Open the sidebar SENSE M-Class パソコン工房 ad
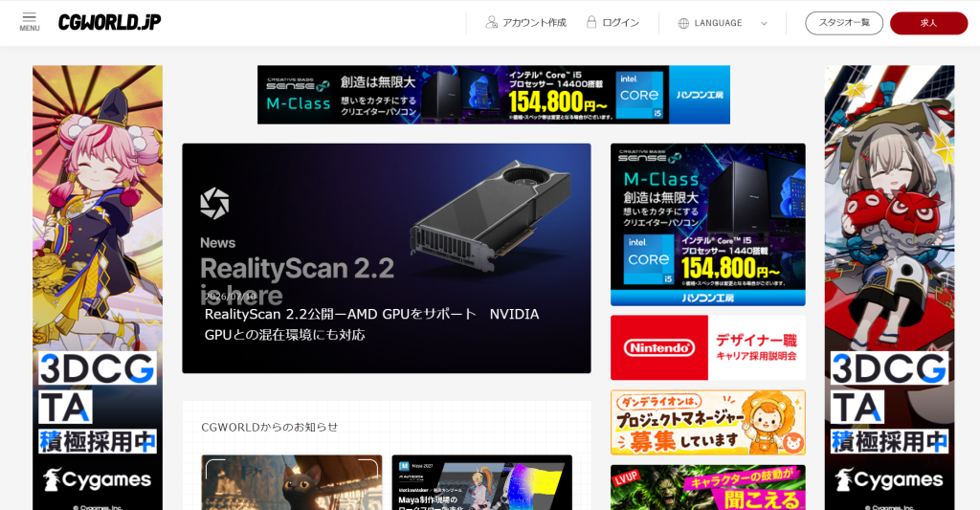Viewport: 980px width, 510px height. click(708, 224)
